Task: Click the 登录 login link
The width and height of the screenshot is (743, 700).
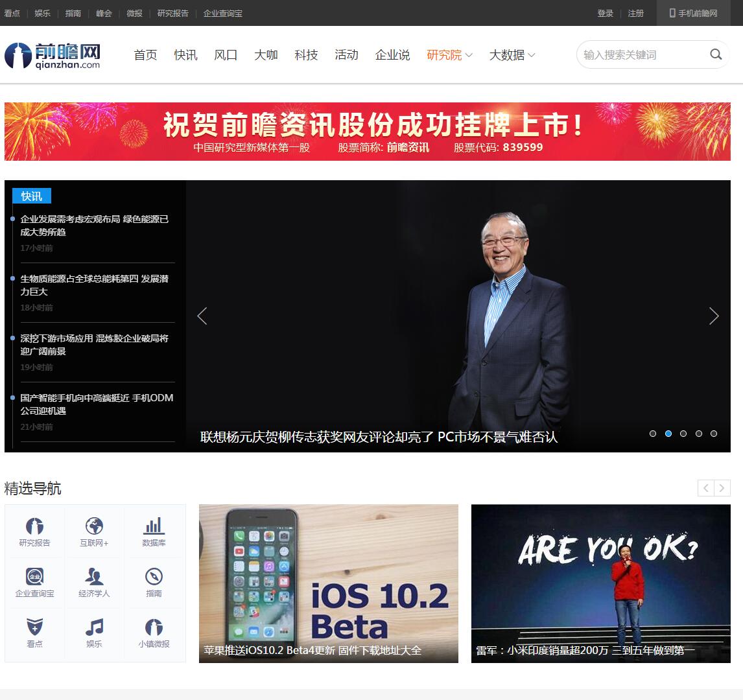Action: [605, 13]
